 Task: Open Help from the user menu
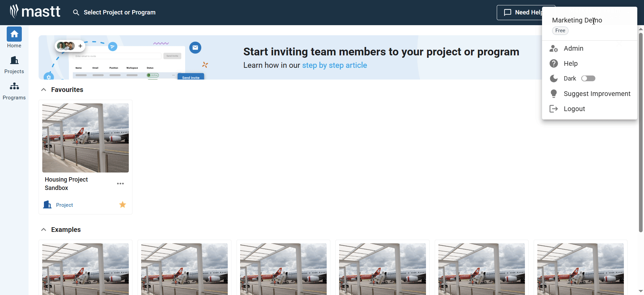click(571, 63)
